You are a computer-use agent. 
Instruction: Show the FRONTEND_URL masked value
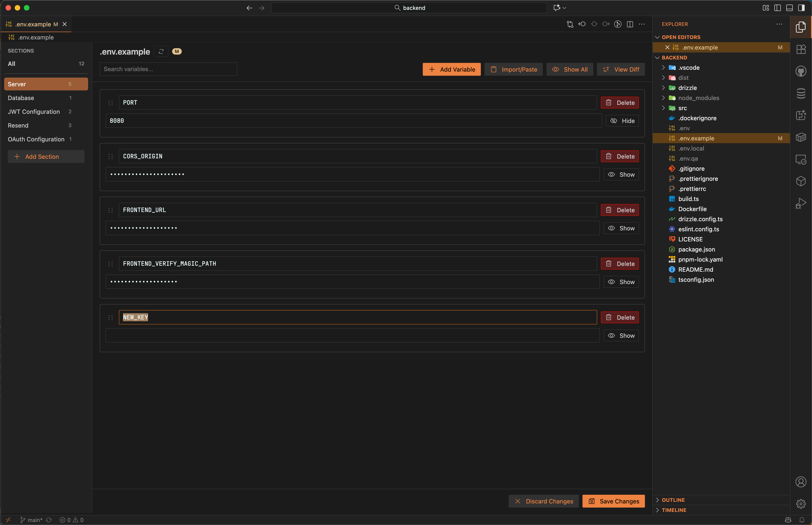(621, 228)
